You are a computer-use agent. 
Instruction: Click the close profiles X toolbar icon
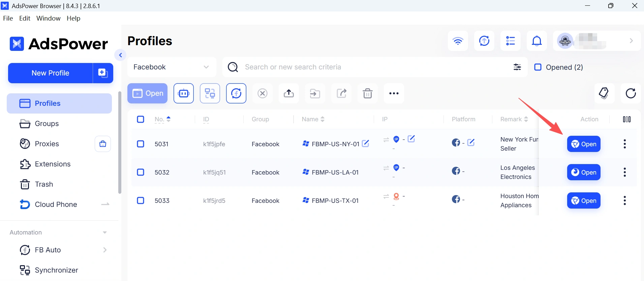point(263,93)
